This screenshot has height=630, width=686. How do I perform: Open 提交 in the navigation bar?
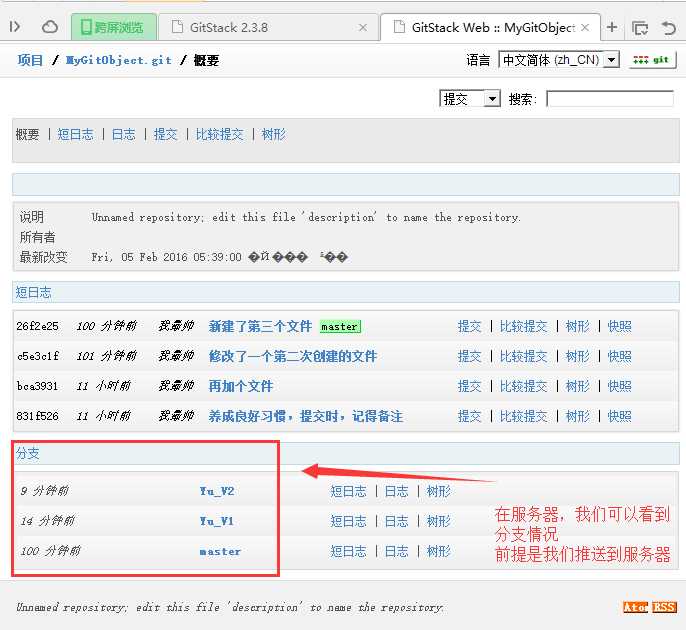[x=165, y=134]
